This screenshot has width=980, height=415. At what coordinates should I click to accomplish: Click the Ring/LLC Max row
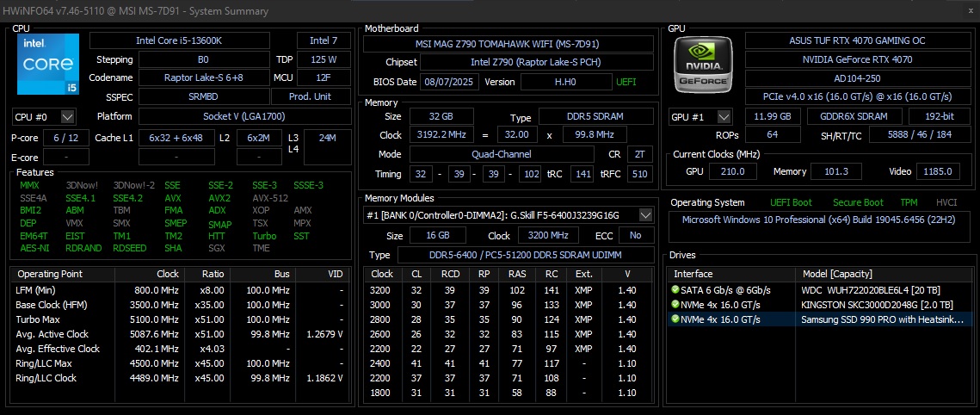pyautogui.click(x=180, y=363)
